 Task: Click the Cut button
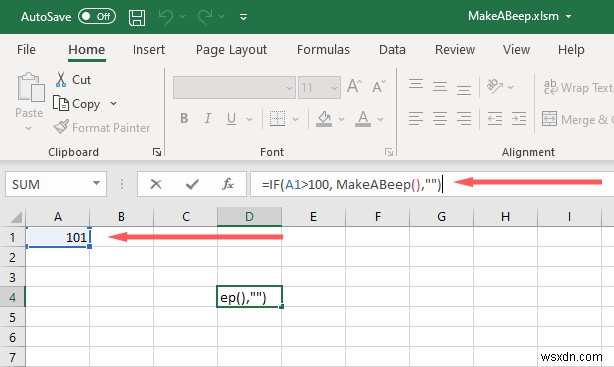(73, 80)
